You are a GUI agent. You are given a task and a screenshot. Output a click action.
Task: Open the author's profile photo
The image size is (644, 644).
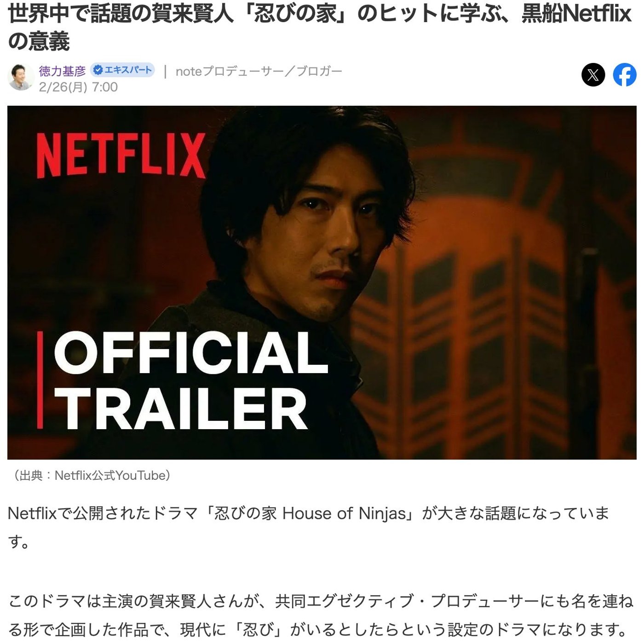21,77
